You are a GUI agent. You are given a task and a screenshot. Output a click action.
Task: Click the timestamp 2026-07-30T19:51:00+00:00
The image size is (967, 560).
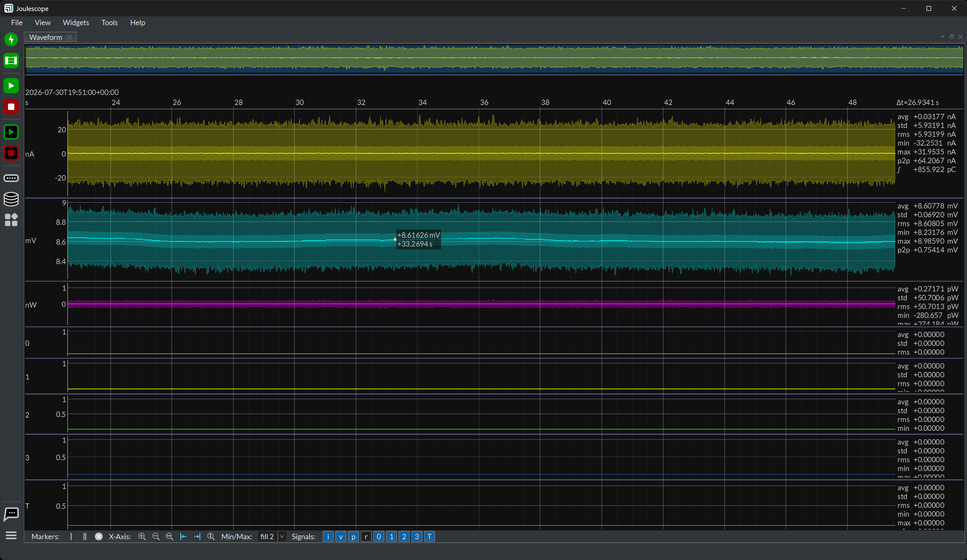pos(72,92)
